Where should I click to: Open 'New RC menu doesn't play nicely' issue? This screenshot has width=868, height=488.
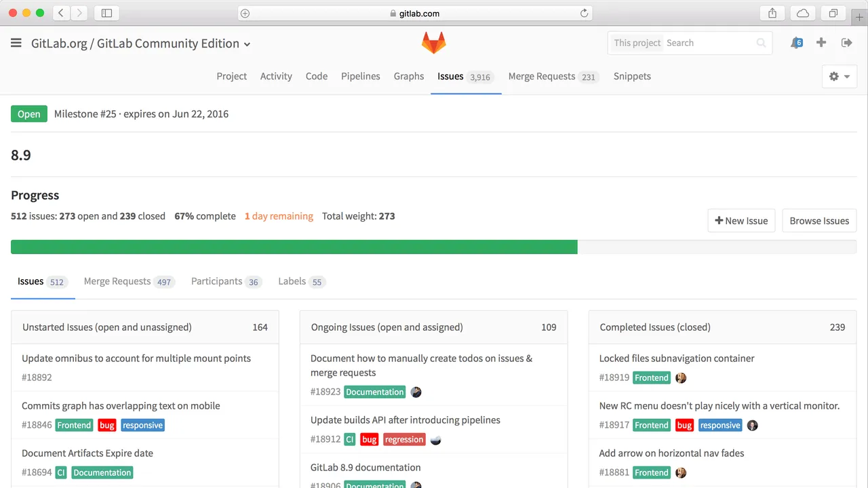click(719, 405)
